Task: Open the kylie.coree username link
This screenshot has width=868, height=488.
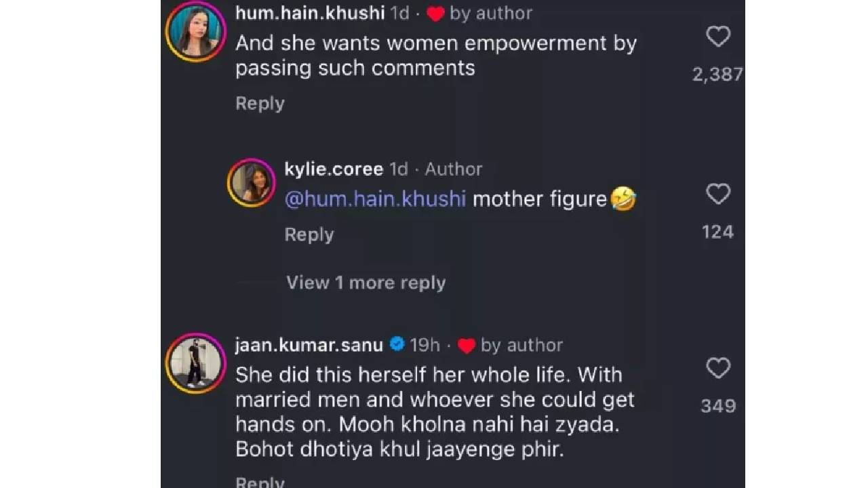Action: tap(334, 169)
